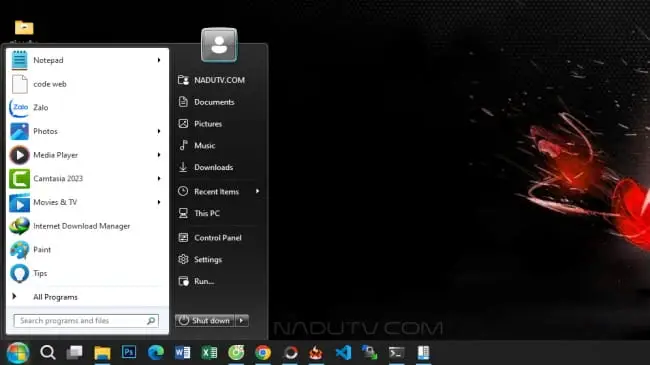Launch Zalo from the Start menu
Screen dimensions: 650x365
click(87, 108)
